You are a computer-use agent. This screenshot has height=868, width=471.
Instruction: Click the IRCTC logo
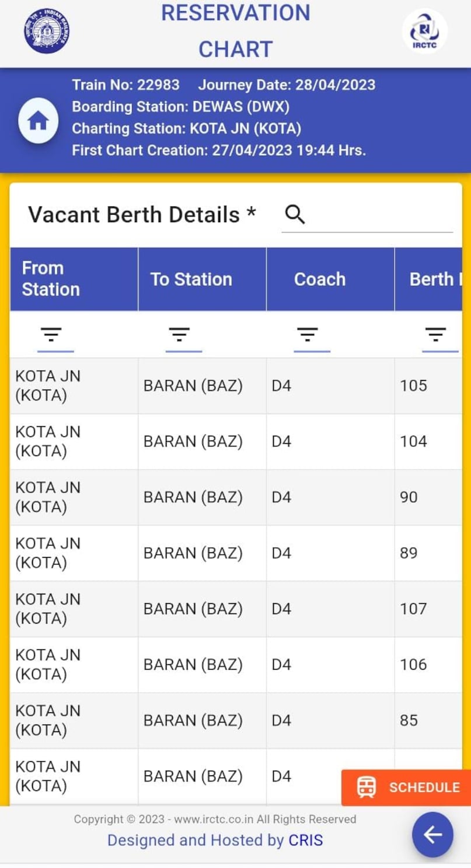click(425, 31)
